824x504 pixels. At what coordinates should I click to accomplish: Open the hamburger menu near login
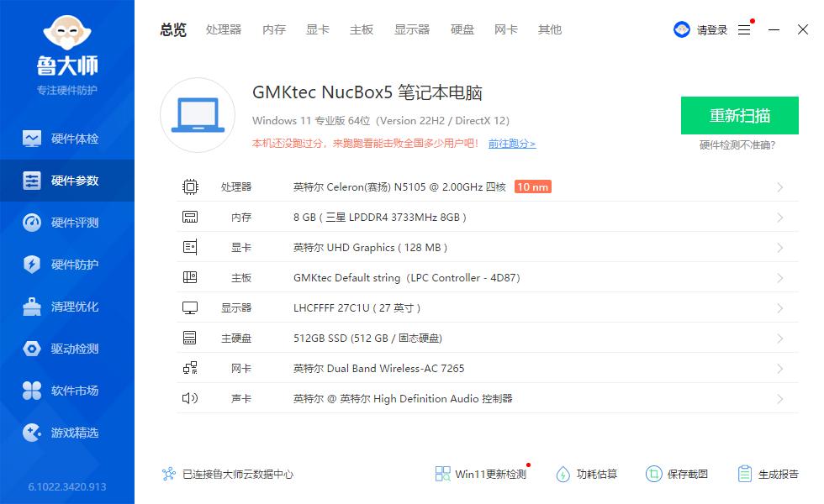[743, 29]
